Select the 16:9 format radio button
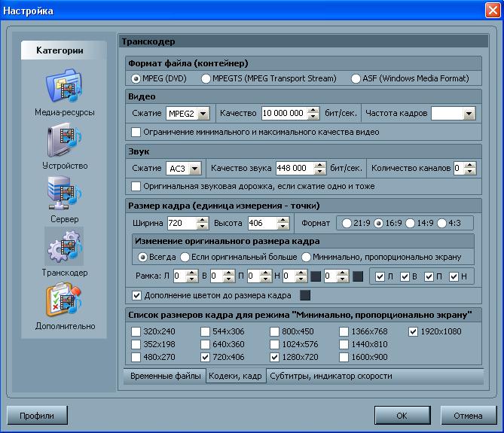504x433 pixels. click(x=379, y=223)
